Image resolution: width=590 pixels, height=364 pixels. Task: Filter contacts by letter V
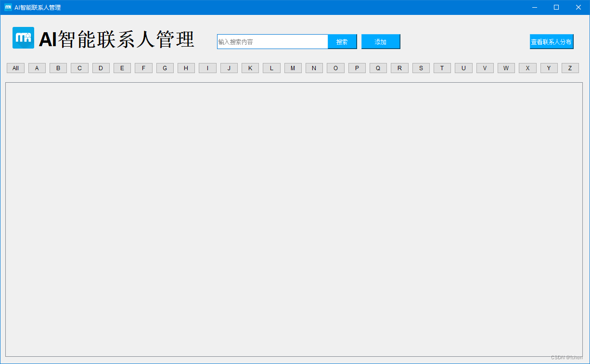click(485, 68)
